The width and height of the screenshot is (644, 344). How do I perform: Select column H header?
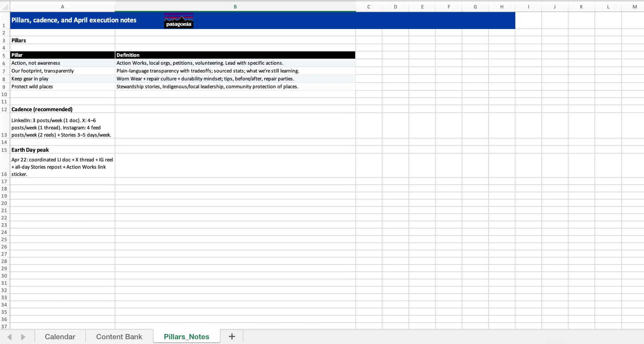pos(501,7)
